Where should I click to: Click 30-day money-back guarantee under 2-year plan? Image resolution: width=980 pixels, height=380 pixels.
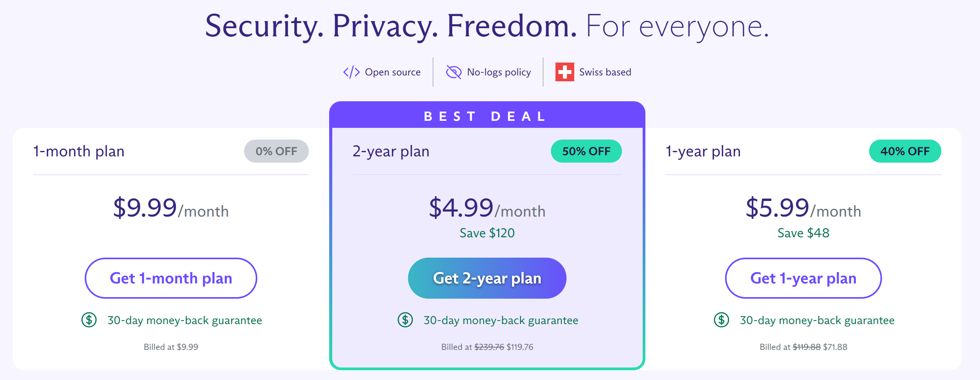(x=501, y=321)
